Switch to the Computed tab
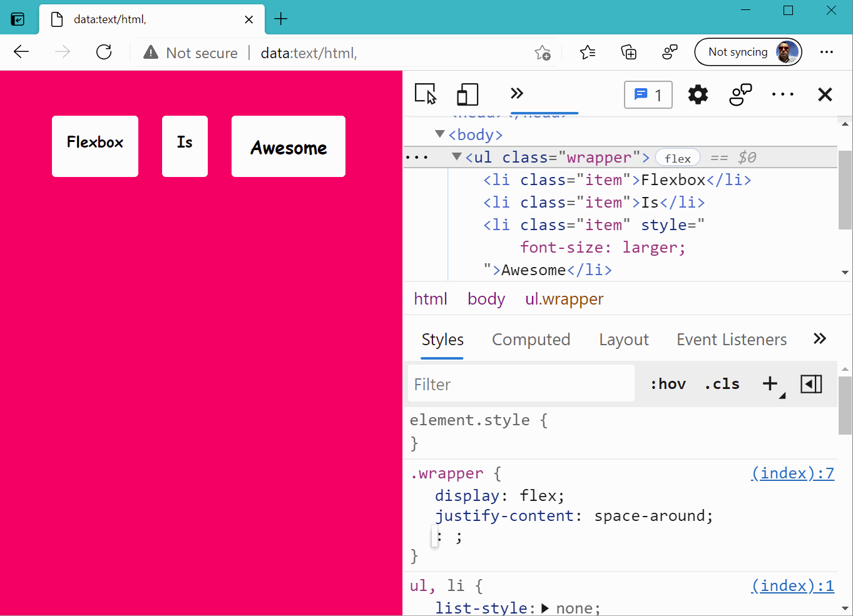 click(x=531, y=340)
